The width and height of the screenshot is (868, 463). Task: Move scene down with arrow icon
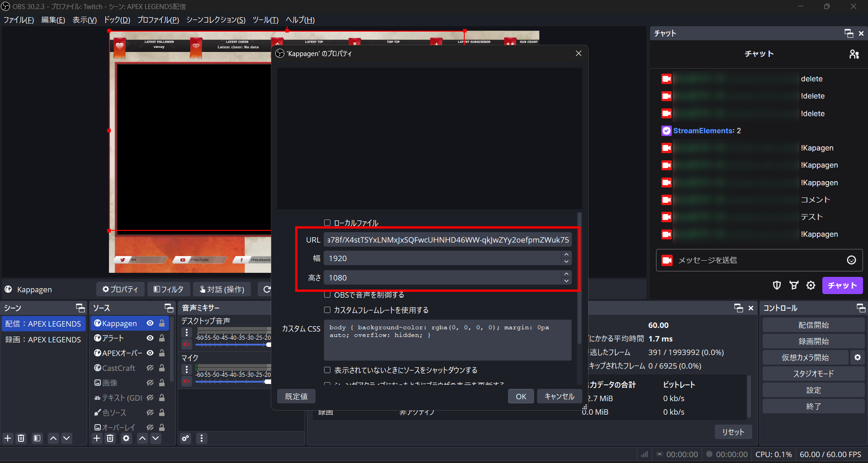coord(66,438)
